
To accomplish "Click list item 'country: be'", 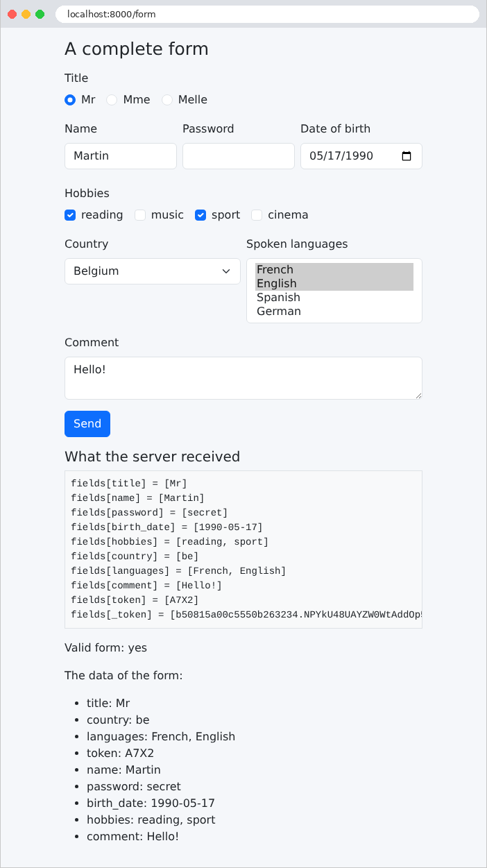I will pyautogui.click(x=118, y=720).
